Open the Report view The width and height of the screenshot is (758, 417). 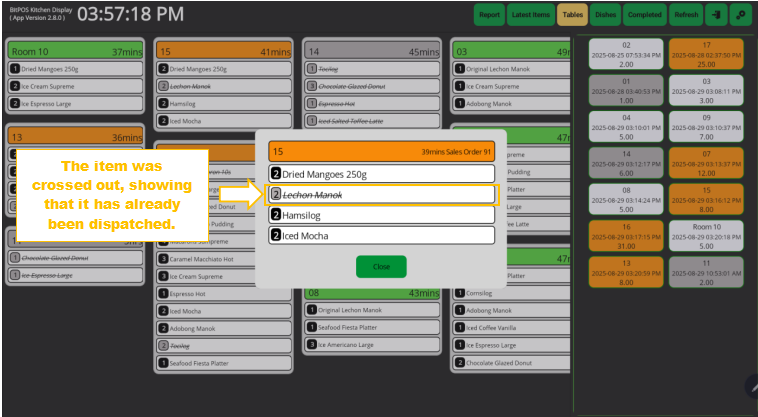coord(489,15)
